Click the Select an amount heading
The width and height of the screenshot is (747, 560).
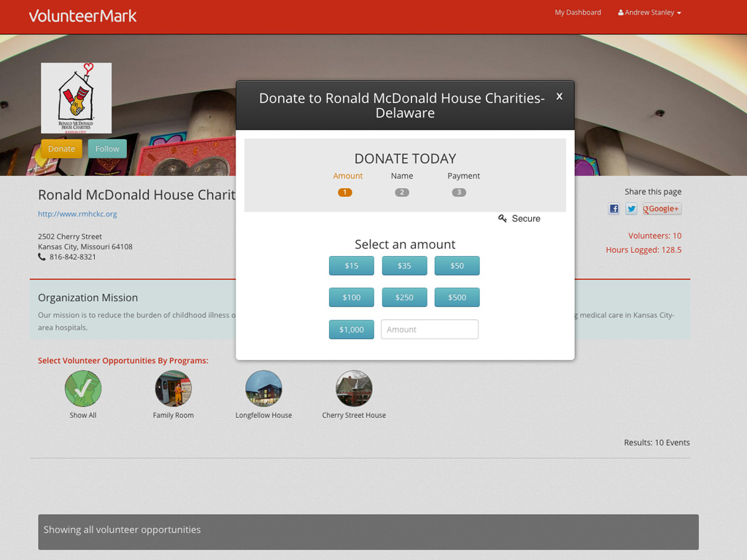(405, 244)
